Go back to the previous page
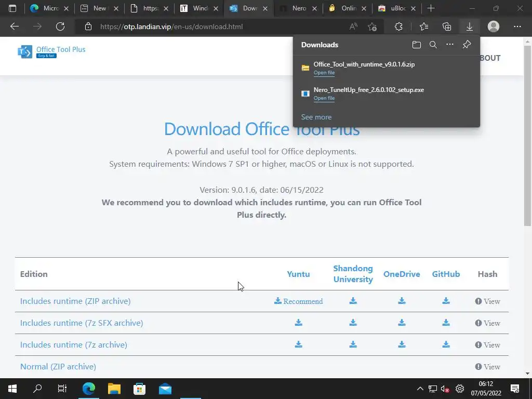Viewport: 532px width, 399px height. (15, 26)
